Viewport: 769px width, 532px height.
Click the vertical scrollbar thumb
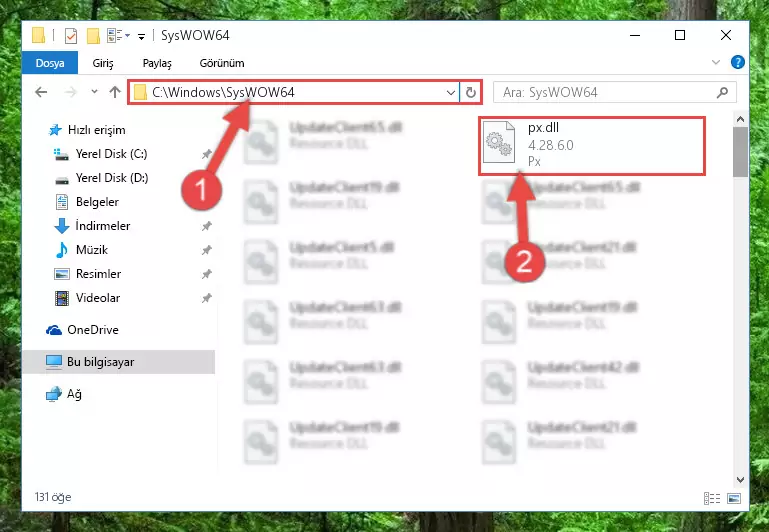click(740, 152)
